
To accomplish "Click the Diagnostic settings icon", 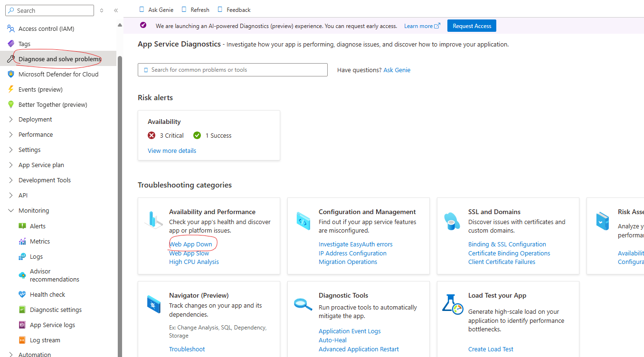I will [x=22, y=310].
